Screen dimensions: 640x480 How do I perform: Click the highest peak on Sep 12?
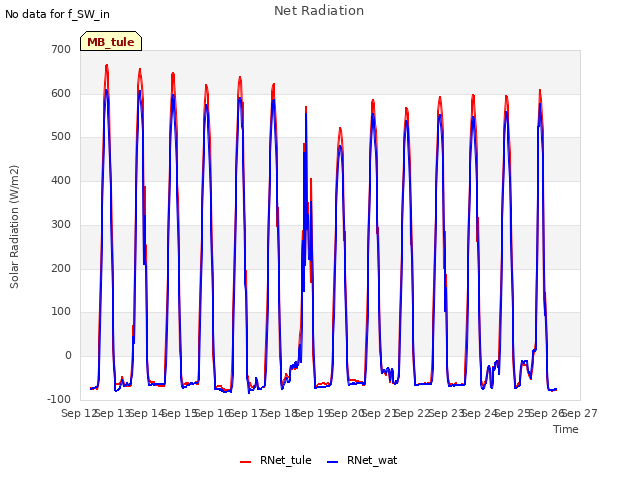tap(107, 65)
